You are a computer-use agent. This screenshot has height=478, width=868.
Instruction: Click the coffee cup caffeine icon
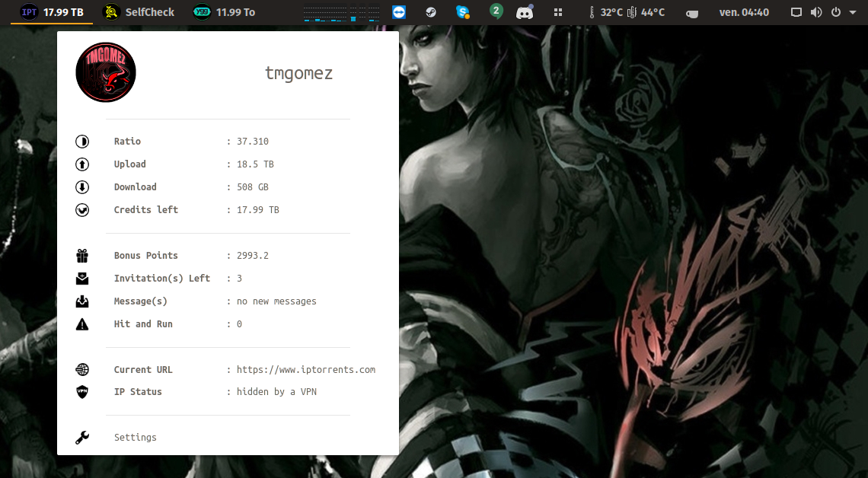(692, 13)
